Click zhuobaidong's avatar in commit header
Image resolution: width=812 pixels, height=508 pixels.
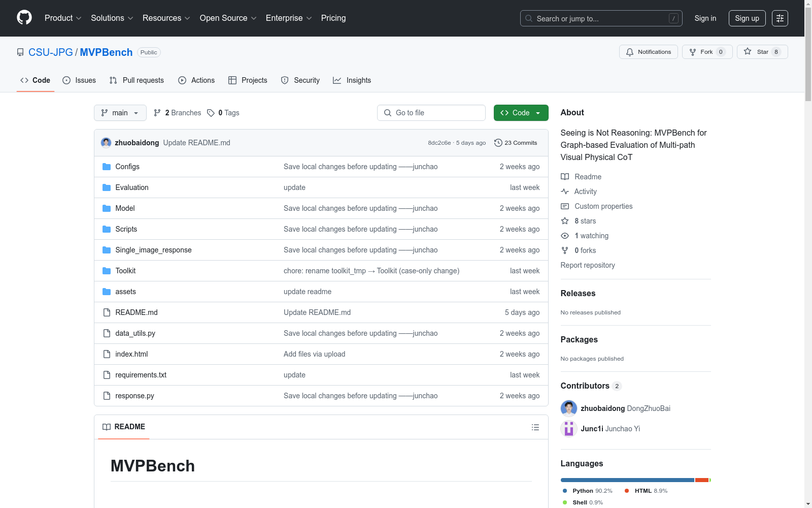[106, 143]
